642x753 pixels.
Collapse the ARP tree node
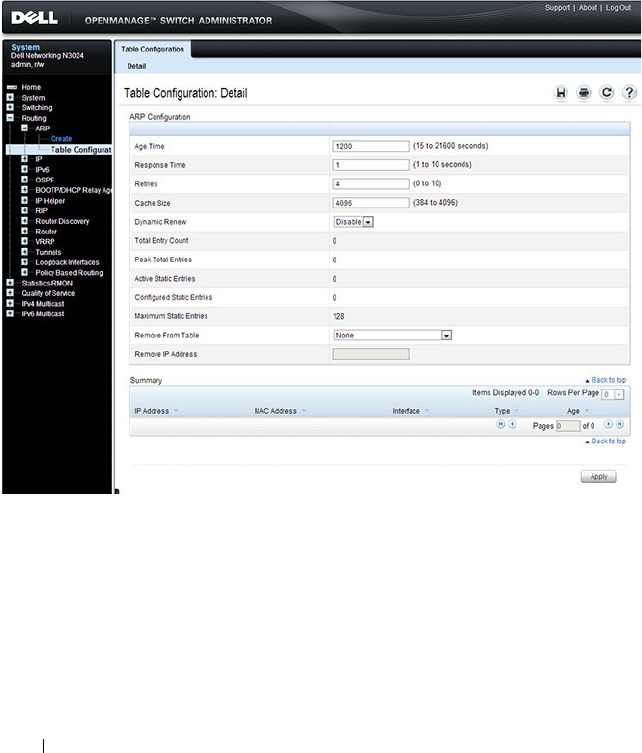coord(24,128)
